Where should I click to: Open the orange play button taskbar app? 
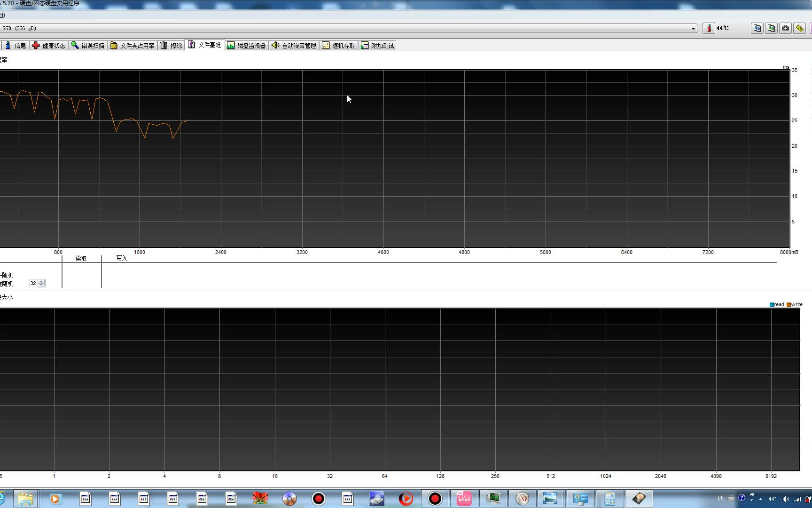(x=406, y=499)
